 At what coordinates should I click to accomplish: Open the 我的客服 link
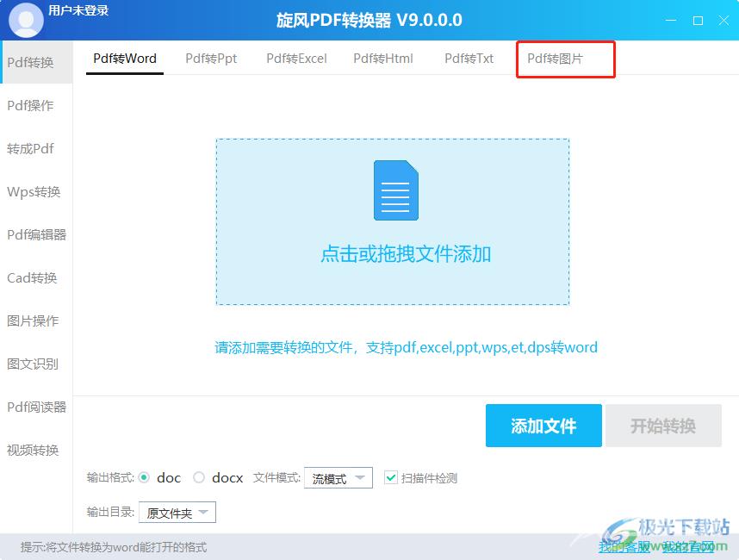point(624,547)
